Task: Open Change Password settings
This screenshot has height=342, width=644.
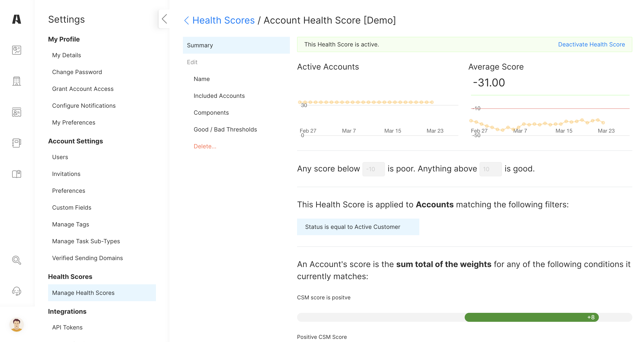Action: (x=77, y=72)
